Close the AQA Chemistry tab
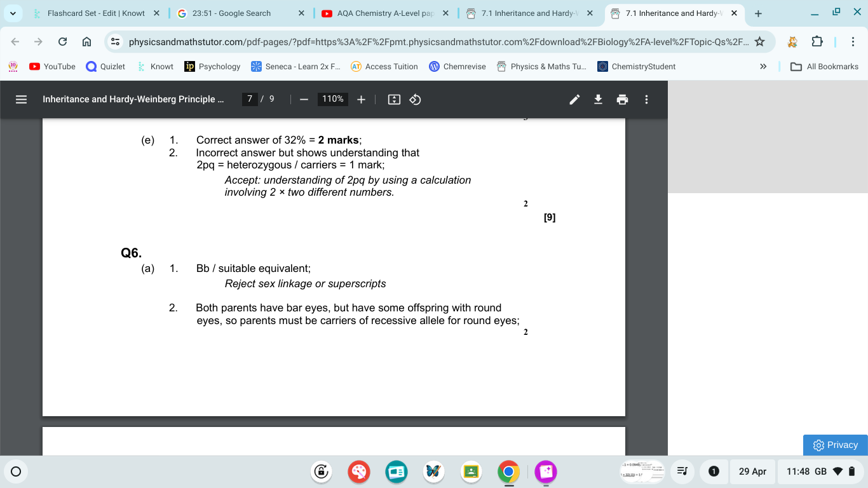 445,13
